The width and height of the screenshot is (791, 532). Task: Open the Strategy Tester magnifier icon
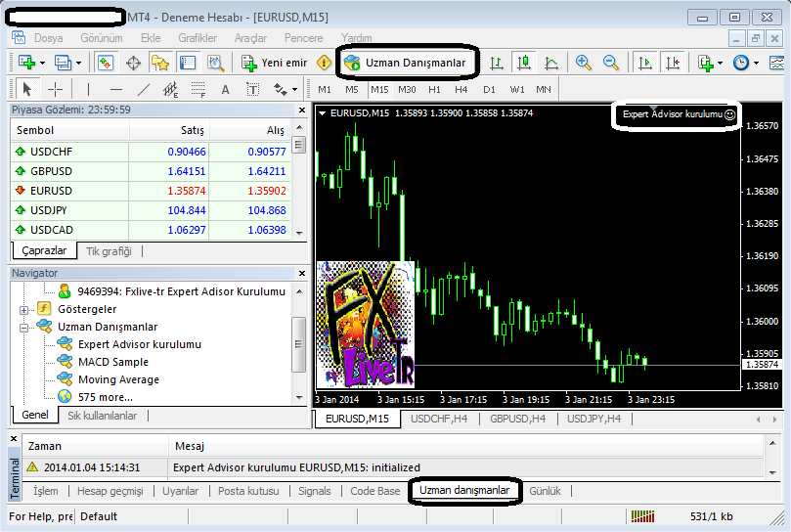point(215,63)
